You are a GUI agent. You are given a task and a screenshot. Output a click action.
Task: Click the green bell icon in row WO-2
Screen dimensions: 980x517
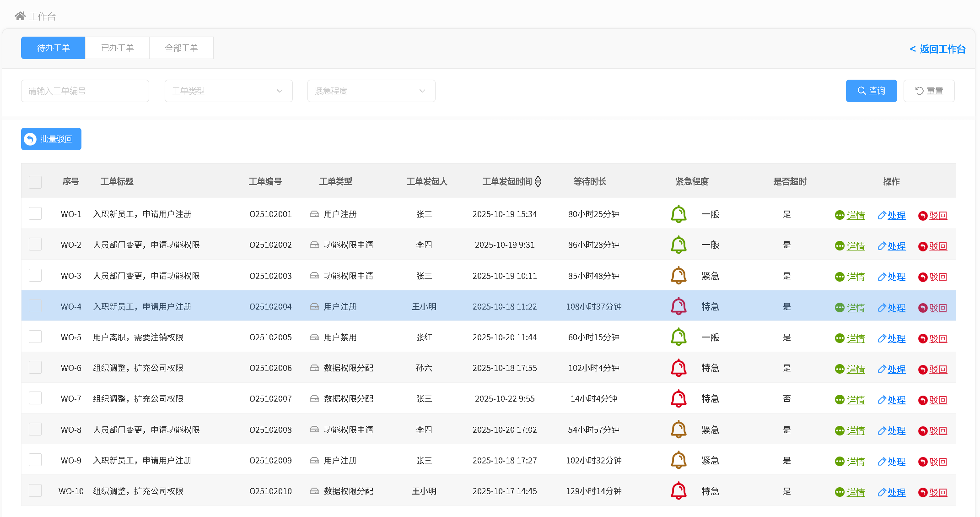(x=678, y=245)
